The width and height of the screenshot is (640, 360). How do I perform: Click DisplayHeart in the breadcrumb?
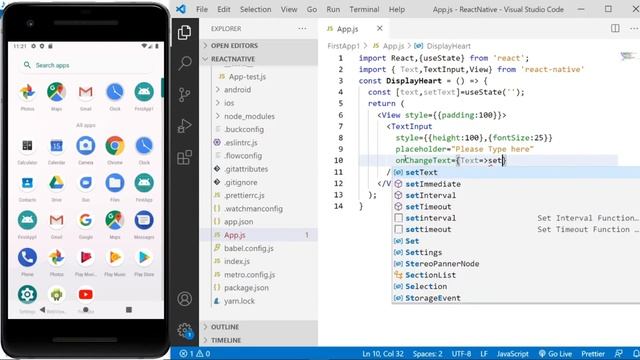(448, 46)
